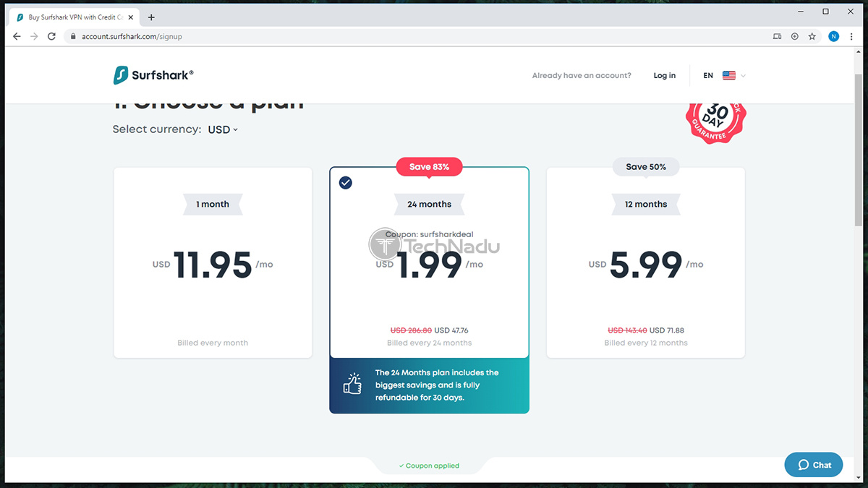
Task: Select the 12 months plan card
Action: [x=645, y=263]
